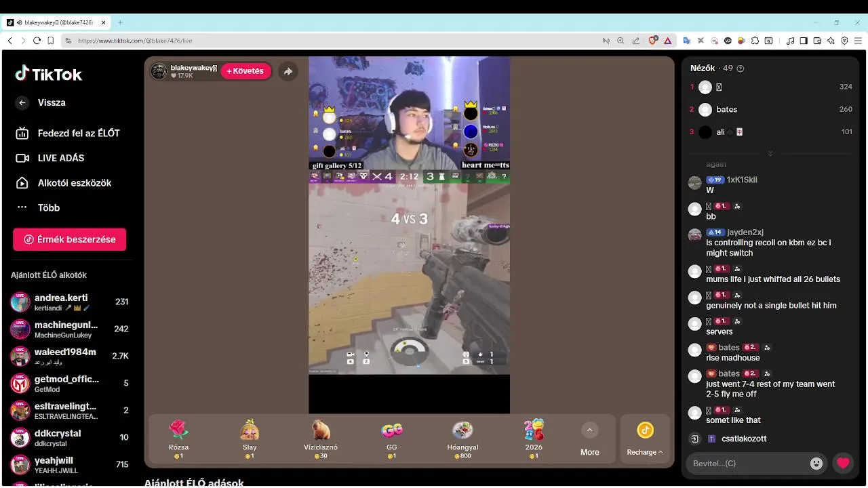Click the Nézők help question icon

click(x=740, y=68)
